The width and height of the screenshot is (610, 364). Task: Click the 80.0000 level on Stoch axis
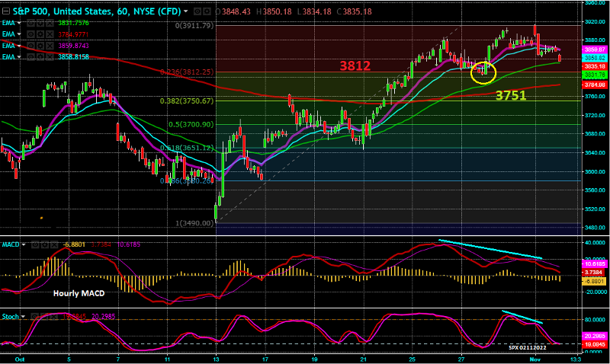coord(596,320)
